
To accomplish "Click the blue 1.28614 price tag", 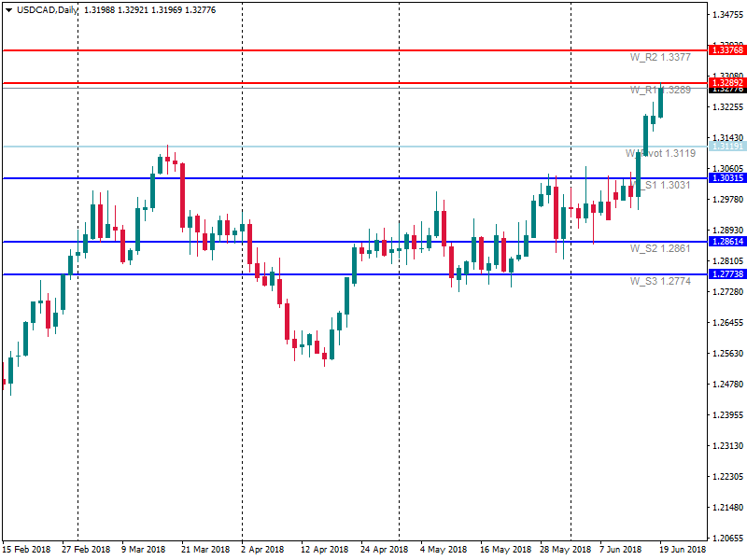I will pos(726,242).
